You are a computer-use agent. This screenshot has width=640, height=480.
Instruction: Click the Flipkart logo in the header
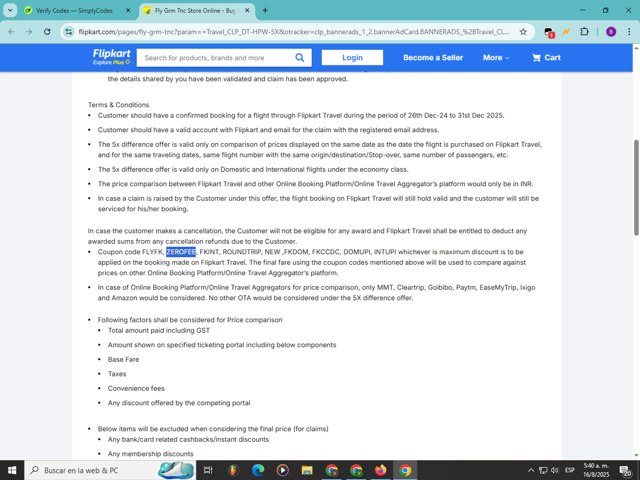(x=111, y=53)
